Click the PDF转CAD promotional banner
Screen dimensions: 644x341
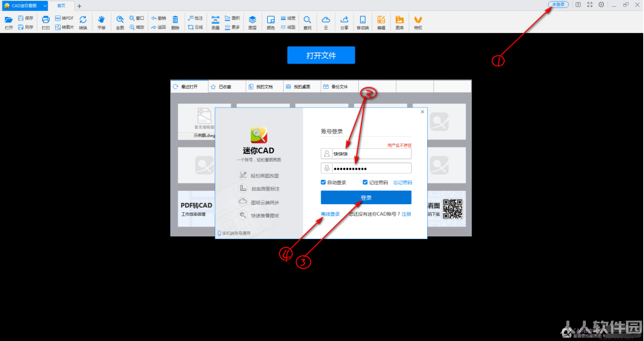(x=196, y=209)
